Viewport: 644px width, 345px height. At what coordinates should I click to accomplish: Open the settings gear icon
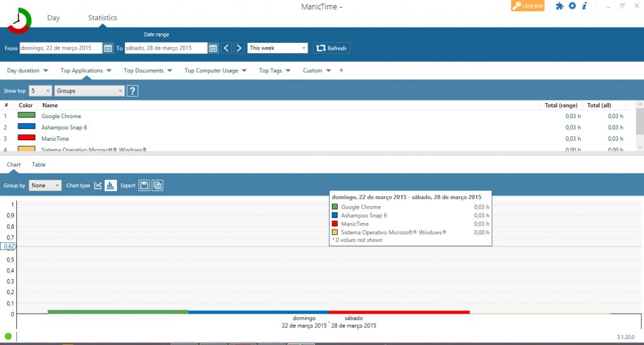click(x=572, y=6)
